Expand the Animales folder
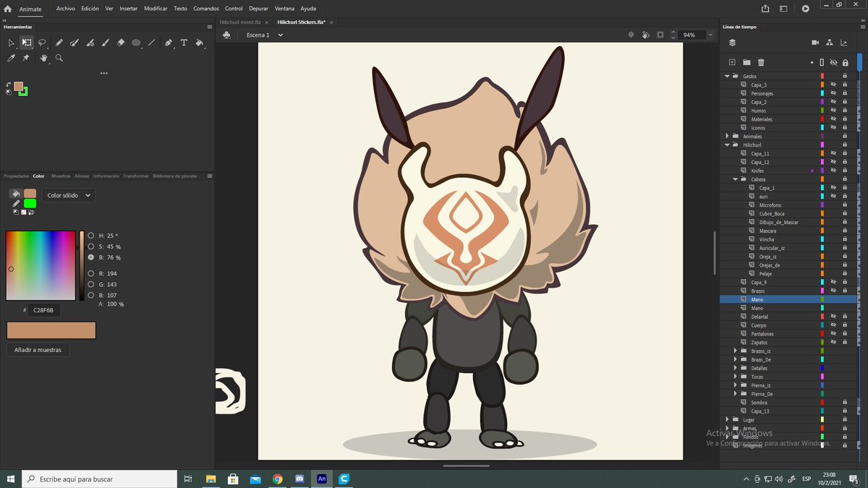The width and height of the screenshot is (868, 488). tap(728, 136)
